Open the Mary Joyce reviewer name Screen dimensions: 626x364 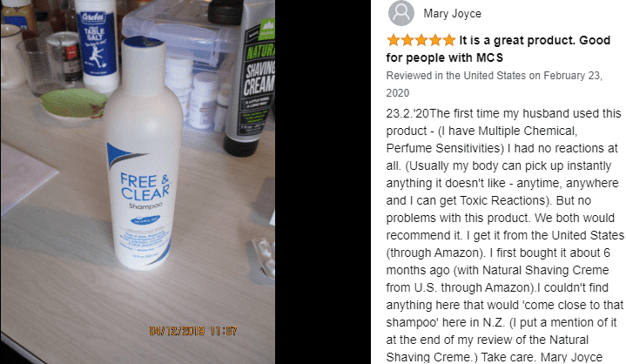point(453,14)
